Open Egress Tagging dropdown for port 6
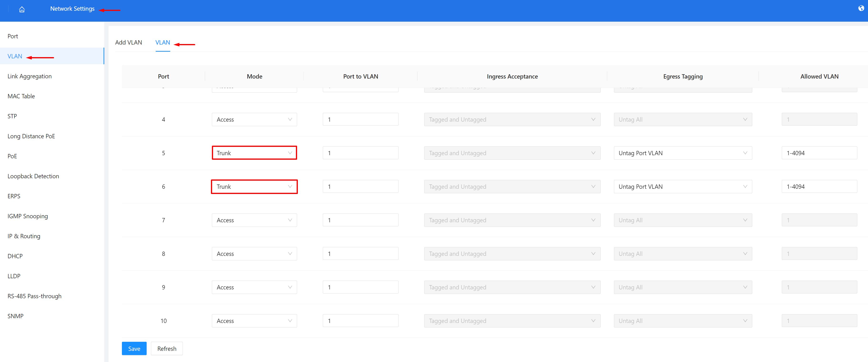 click(x=683, y=186)
